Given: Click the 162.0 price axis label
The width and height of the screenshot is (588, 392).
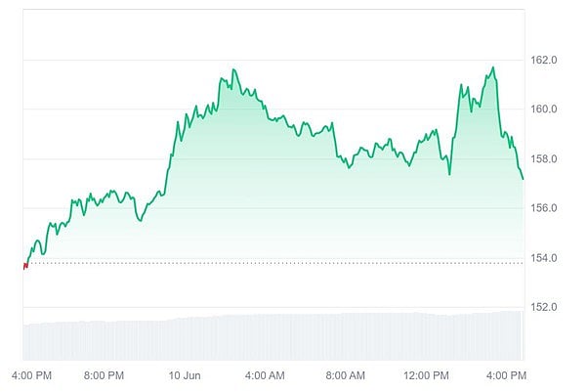Looking at the screenshot, I should pyautogui.click(x=544, y=61).
